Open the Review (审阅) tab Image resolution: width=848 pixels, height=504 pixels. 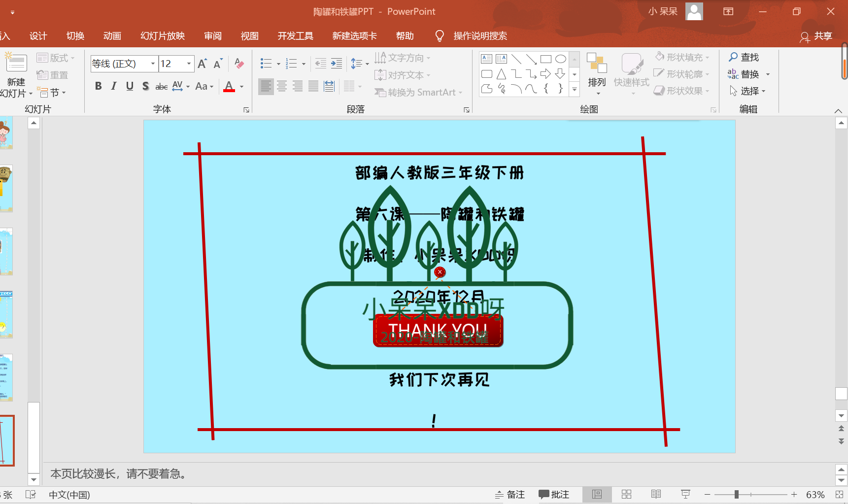213,36
